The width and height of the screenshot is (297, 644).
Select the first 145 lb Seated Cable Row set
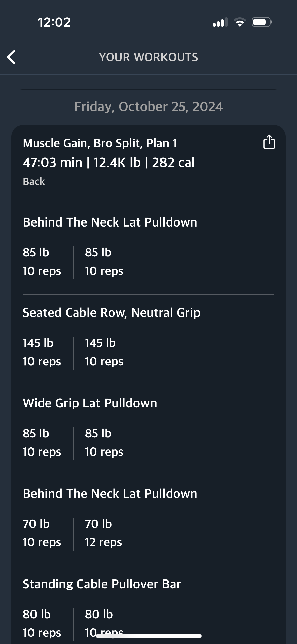42,352
